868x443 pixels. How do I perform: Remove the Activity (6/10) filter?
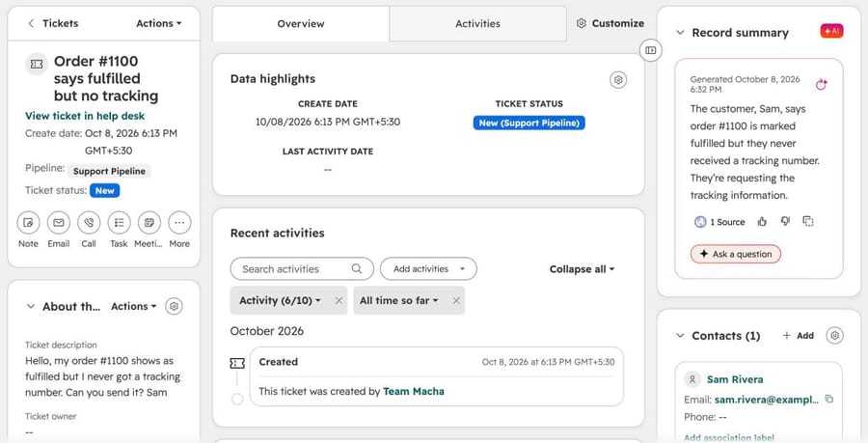[339, 301]
